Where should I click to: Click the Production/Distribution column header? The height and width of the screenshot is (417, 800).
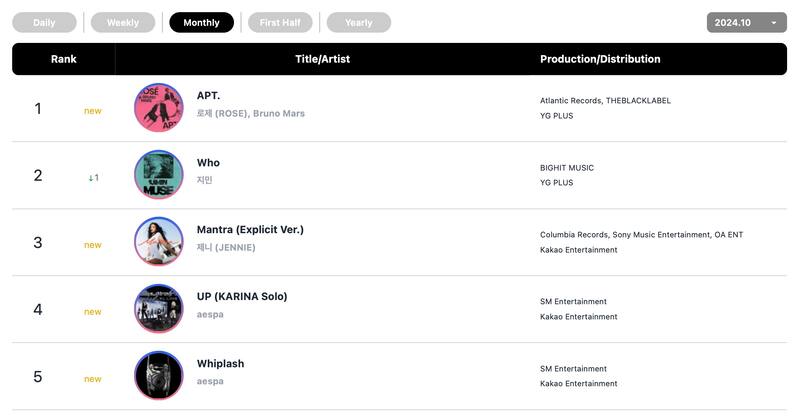pos(600,59)
